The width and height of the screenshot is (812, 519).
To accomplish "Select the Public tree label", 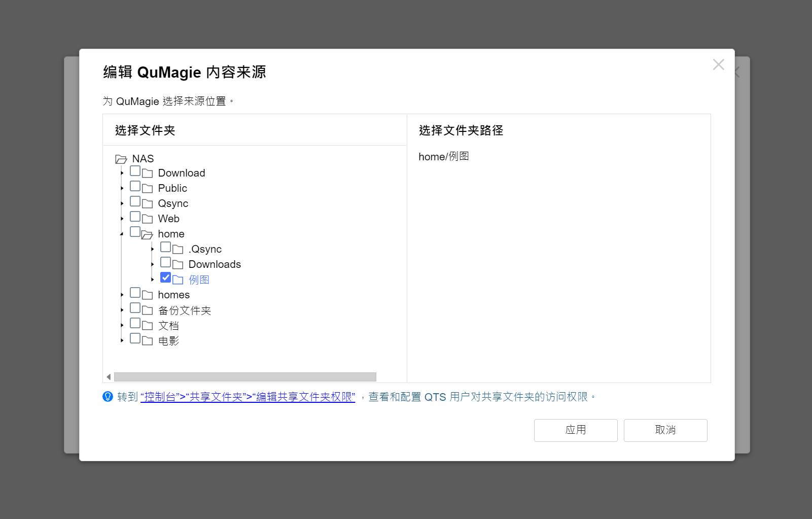I will 172,188.
